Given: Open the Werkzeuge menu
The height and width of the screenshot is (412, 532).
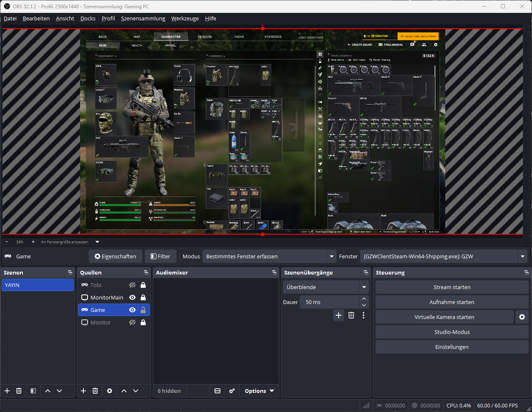Looking at the screenshot, I should coord(185,18).
